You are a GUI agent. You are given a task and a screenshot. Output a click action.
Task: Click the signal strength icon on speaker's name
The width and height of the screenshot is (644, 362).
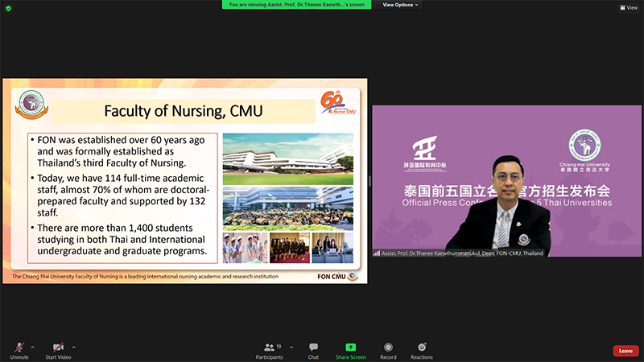coord(377,253)
